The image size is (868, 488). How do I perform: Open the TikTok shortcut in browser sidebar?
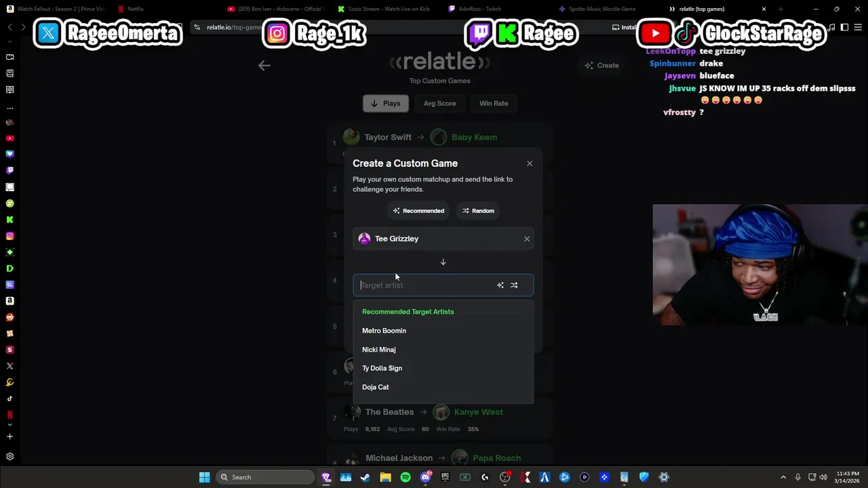(9, 399)
